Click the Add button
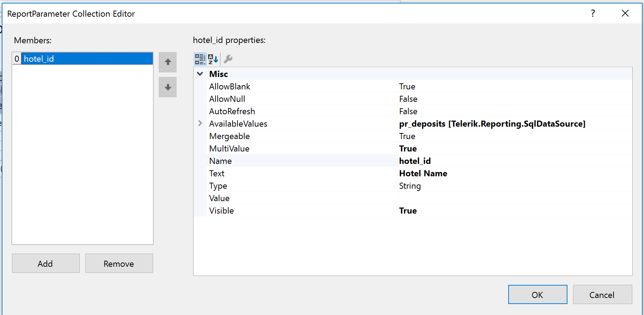Screen dimensions: 644x315 point(46,264)
